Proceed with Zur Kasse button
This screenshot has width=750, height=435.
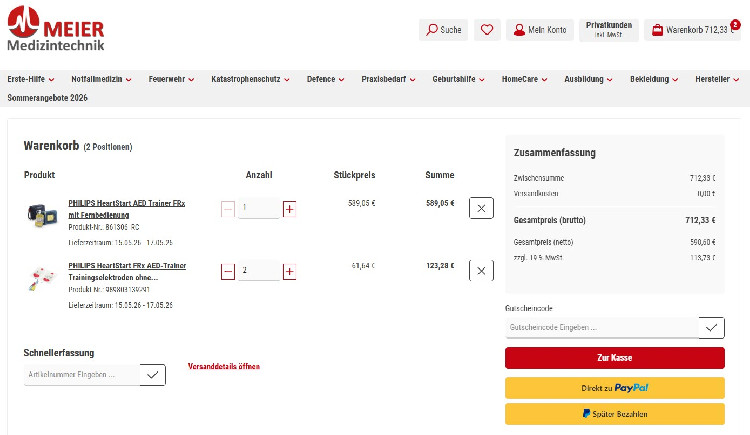click(x=615, y=358)
